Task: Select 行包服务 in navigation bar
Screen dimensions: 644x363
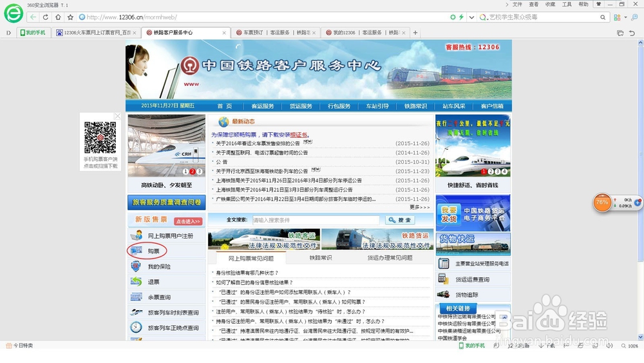Action: pyautogui.click(x=339, y=106)
